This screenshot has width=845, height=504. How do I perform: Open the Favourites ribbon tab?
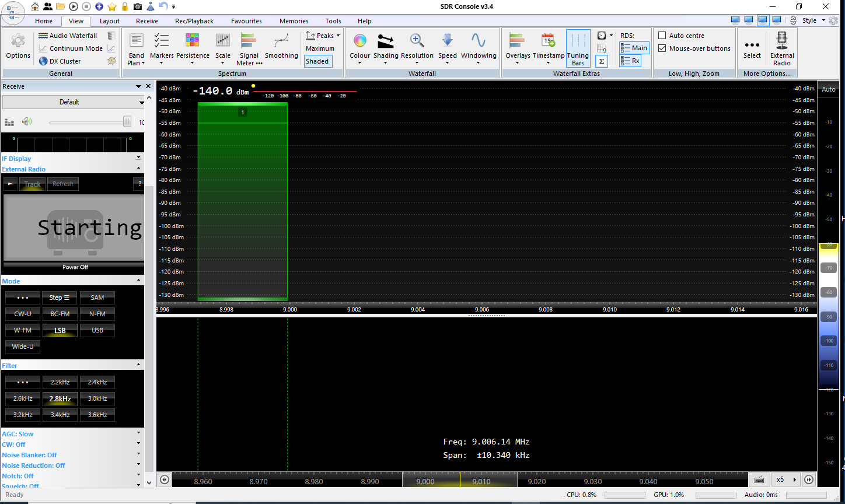tap(246, 21)
